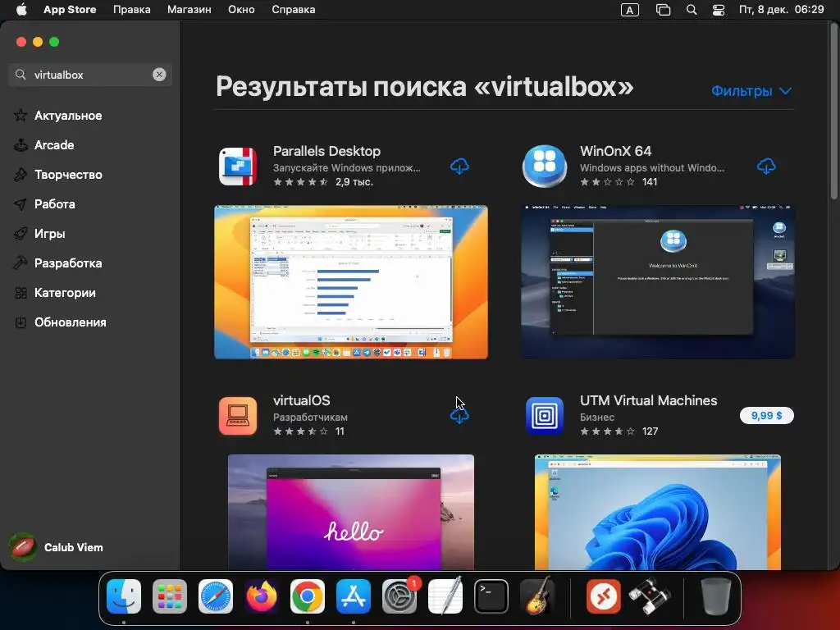840x630 pixels.
Task: Click the magnifier icon in search field
Action: 21,75
